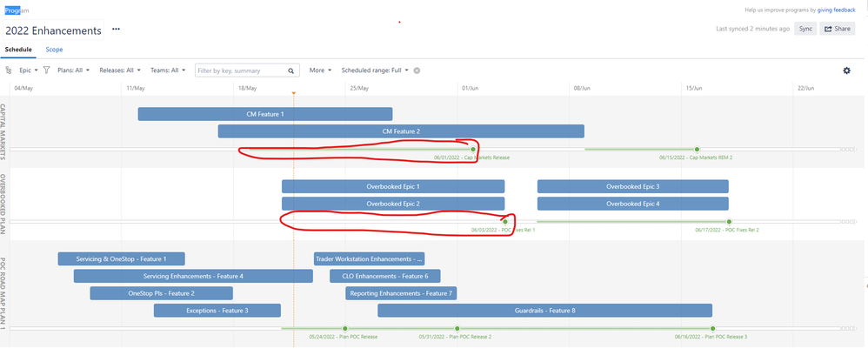Select the Overbooked Epic 4 bar
The width and height of the screenshot is (868, 362).
632,204
